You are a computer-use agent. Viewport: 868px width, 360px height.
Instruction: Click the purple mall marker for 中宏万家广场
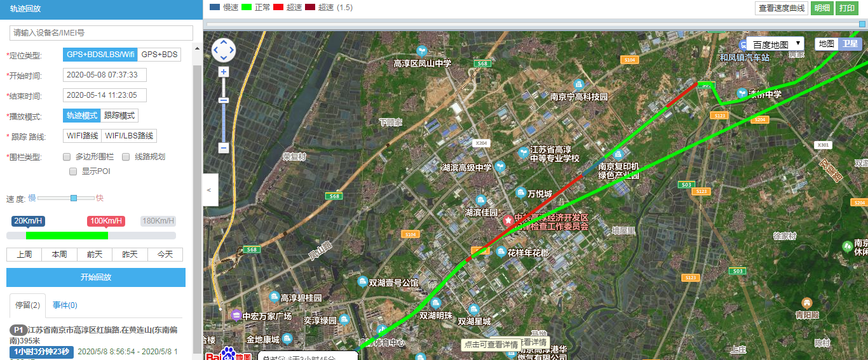(236, 315)
